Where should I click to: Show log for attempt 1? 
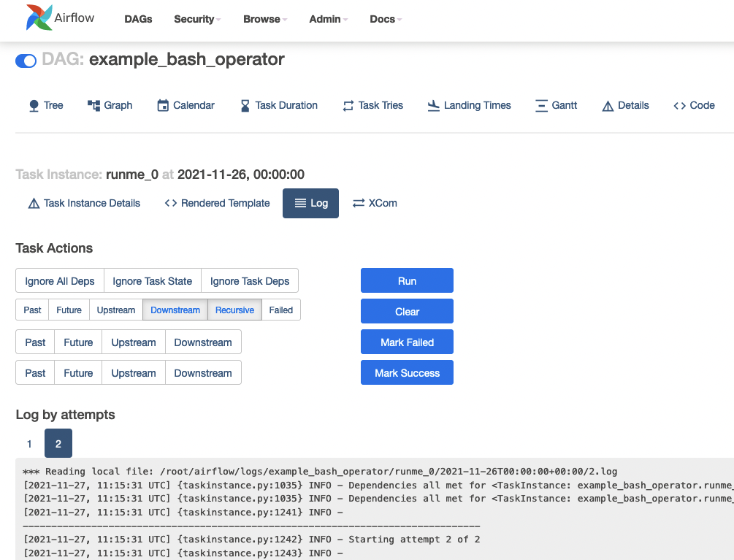[29, 443]
